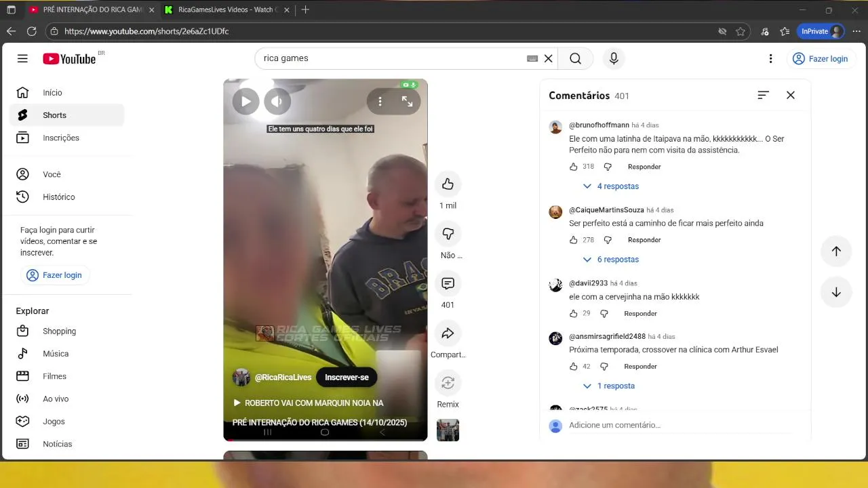Open Ao vivo under Explorar
Screen dimensions: 868x488
tap(66, 399)
